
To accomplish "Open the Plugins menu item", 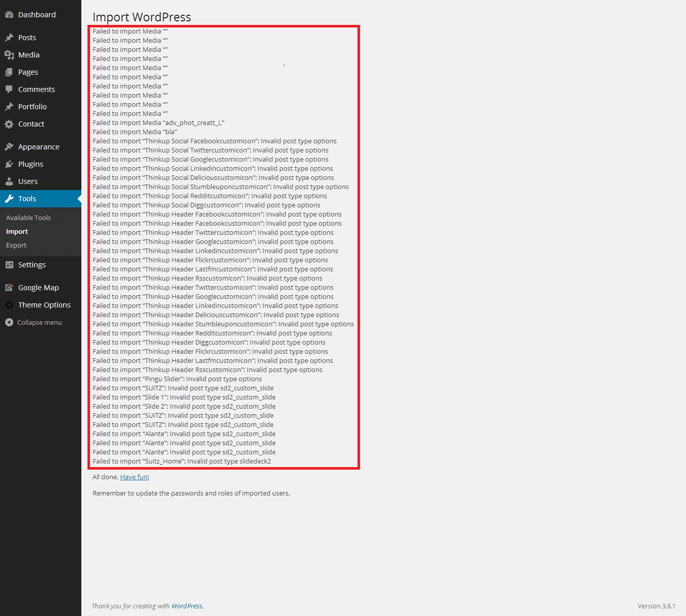I will coord(41,164).
